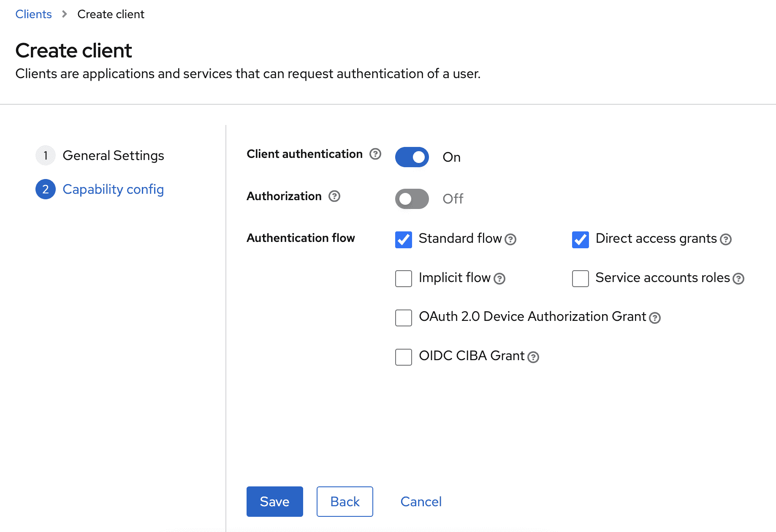
Task: Open help for Direct access grants
Action: (726, 239)
